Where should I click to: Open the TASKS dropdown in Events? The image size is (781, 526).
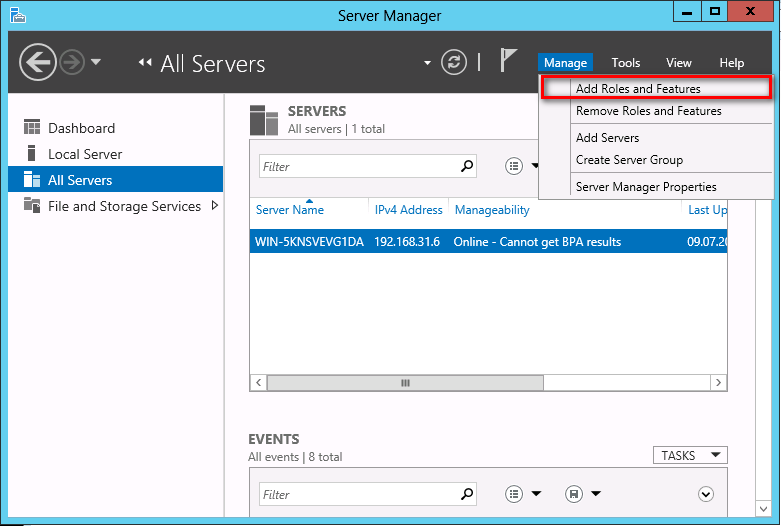coord(689,456)
